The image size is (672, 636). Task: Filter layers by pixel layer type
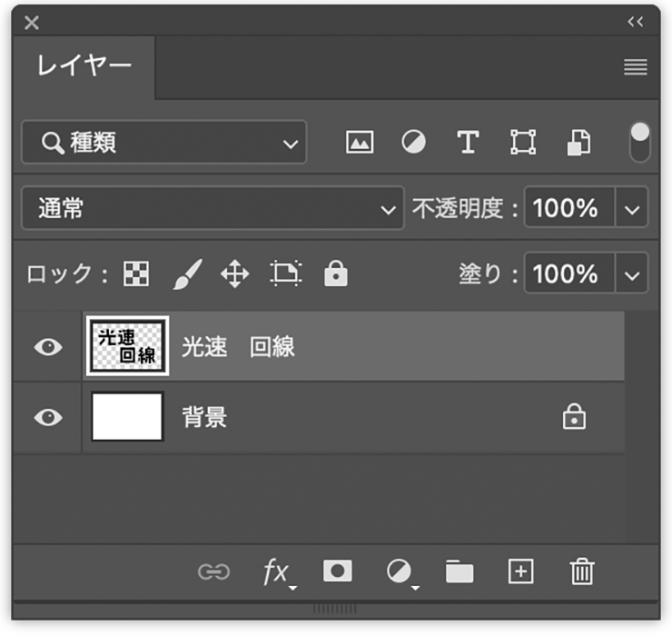[360, 143]
